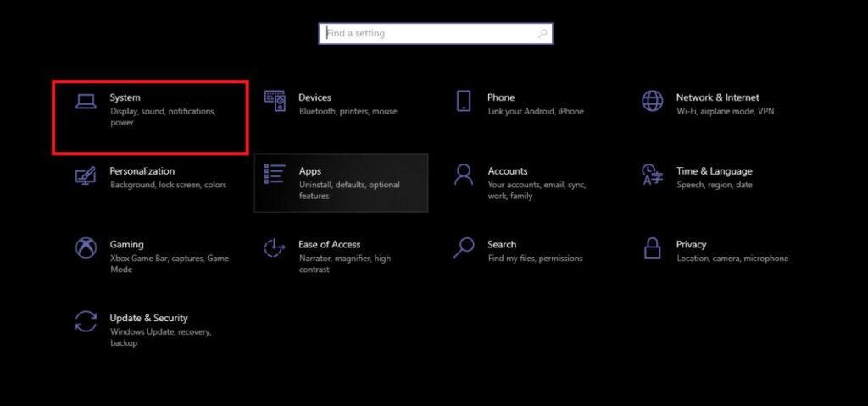Viewport: 868px width, 406px height.
Task: Click the Gaming Xbox icon
Action: pyautogui.click(x=86, y=247)
